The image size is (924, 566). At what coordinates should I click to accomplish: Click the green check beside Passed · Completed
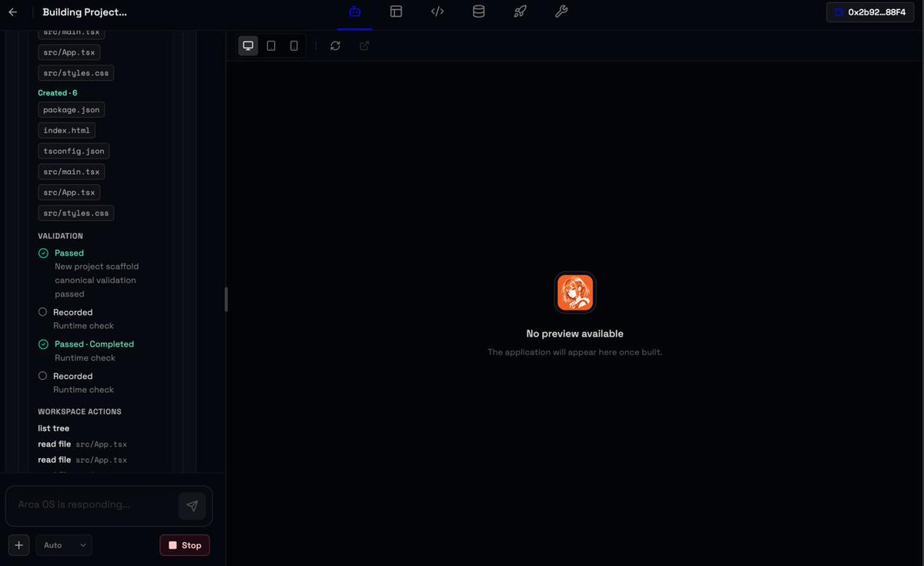pyautogui.click(x=43, y=344)
